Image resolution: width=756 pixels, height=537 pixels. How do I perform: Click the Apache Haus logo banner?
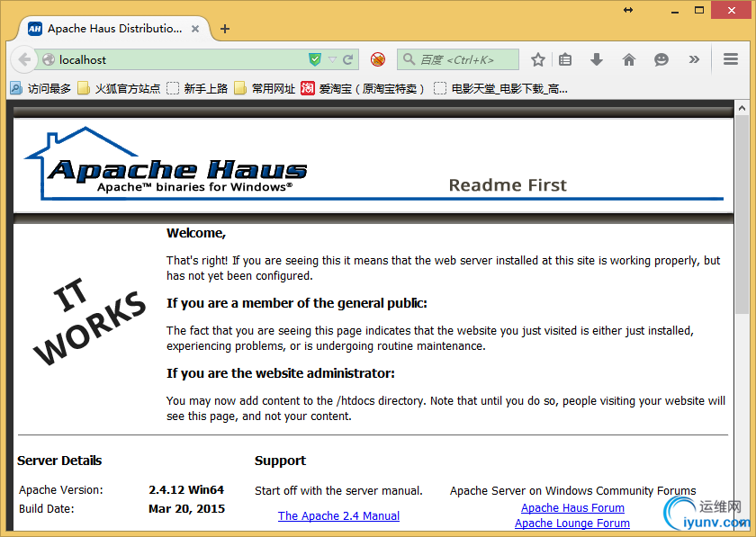tap(166, 164)
